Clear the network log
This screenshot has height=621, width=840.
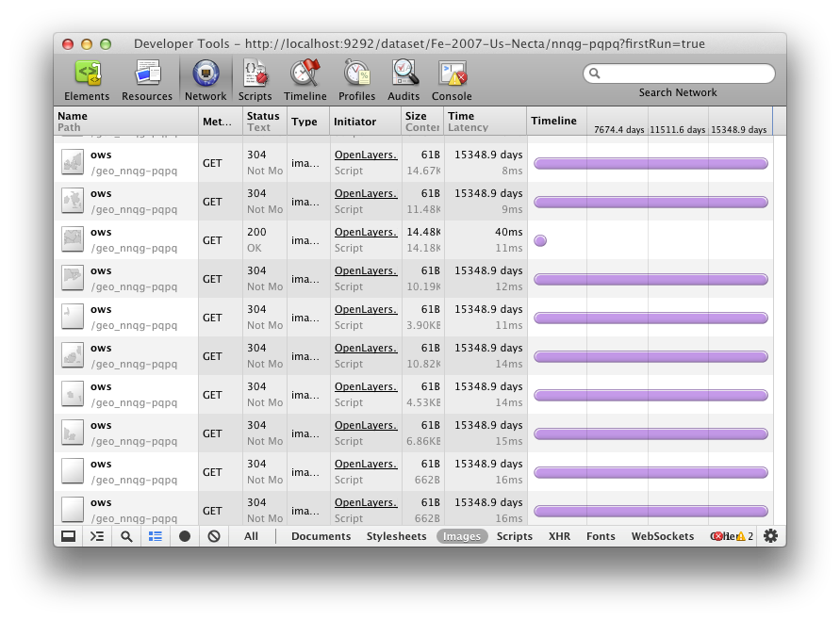click(x=214, y=536)
